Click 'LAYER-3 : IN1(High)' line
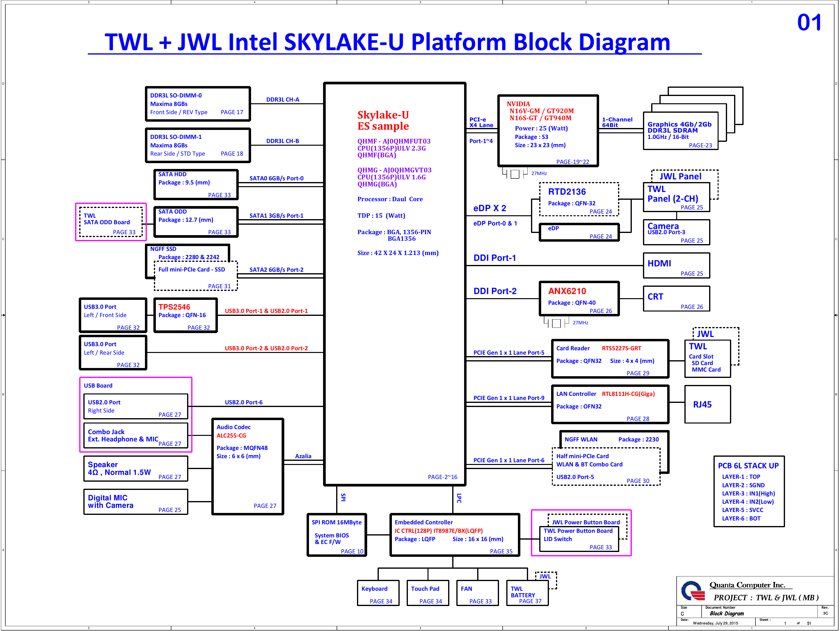The width and height of the screenshot is (840, 631). 748,494
